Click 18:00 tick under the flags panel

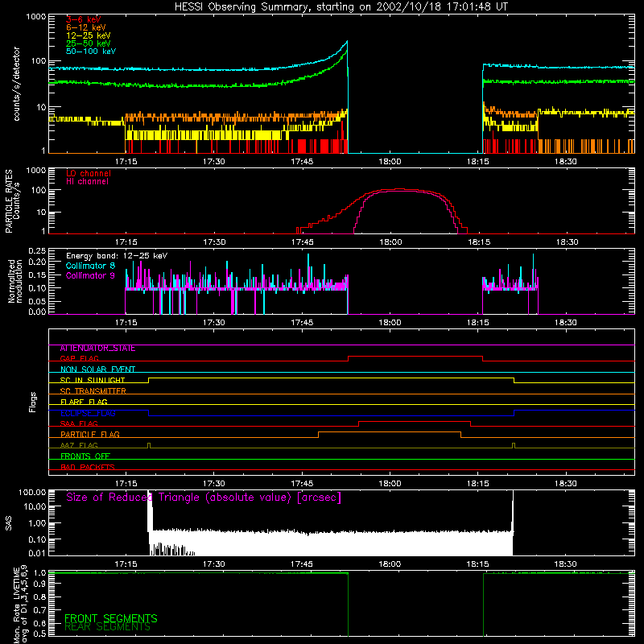click(x=390, y=484)
